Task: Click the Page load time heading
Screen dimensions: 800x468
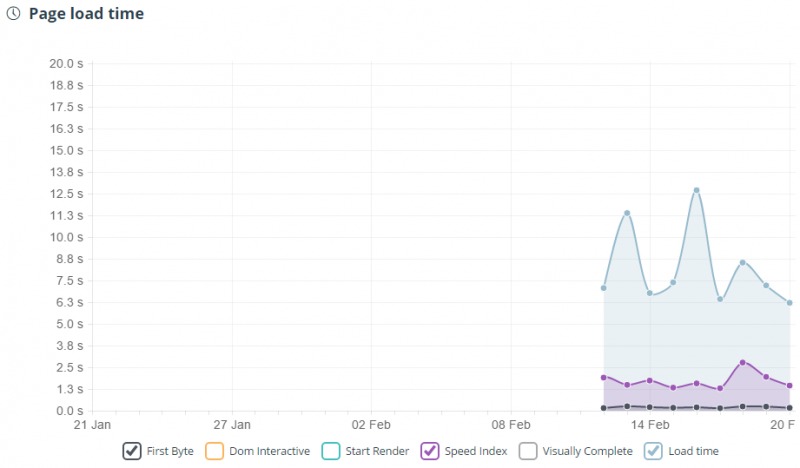Action: point(86,14)
